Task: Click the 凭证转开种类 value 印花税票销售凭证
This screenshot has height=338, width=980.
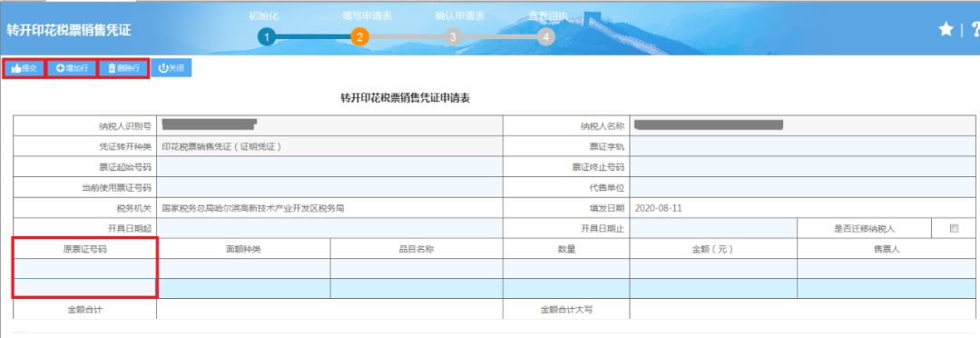Action: [222, 147]
